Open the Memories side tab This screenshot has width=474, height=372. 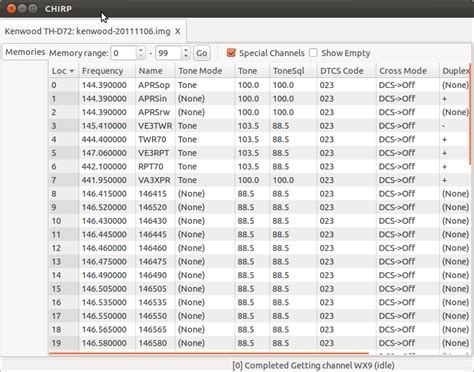click(25, 52)
